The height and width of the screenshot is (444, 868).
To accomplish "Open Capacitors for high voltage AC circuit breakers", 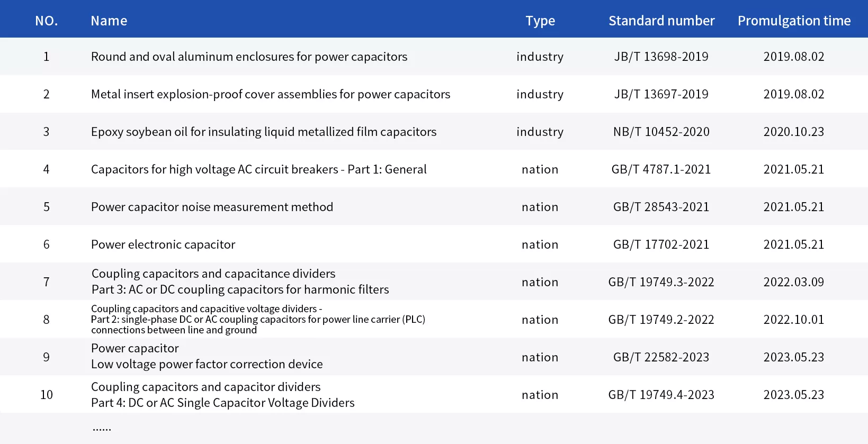I will tap(258, 169).
